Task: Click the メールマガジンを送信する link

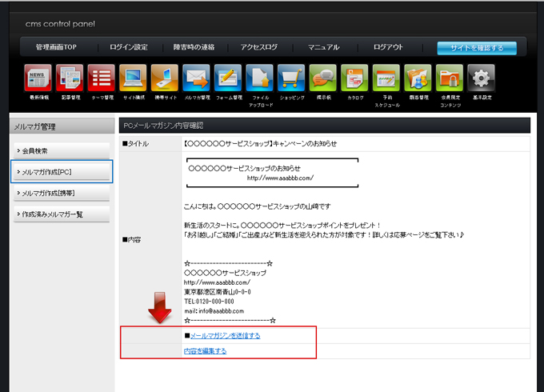Action: pos(225,335)
